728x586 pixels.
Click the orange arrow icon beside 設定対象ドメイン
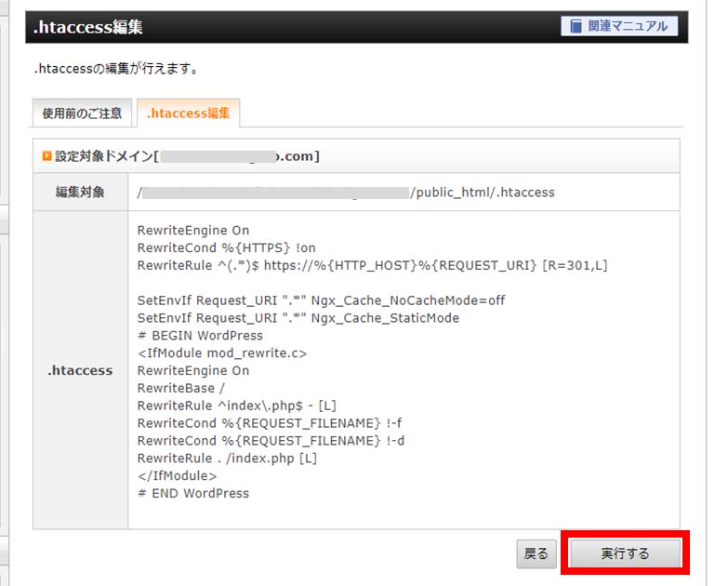(x=46, y=155)
